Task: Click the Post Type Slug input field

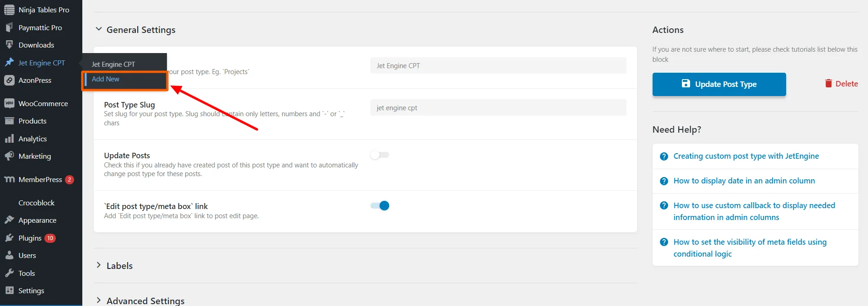Action: (x=498, y=107)
